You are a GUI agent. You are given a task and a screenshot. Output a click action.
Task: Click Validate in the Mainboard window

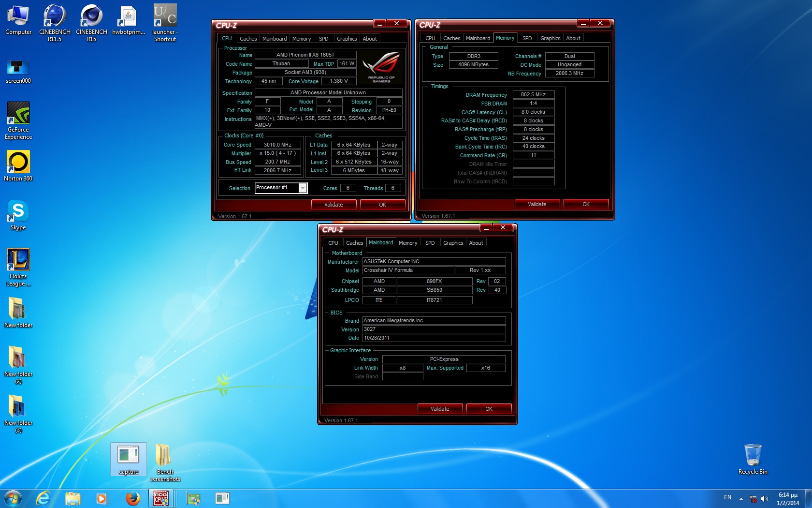(x=440, y=409)
